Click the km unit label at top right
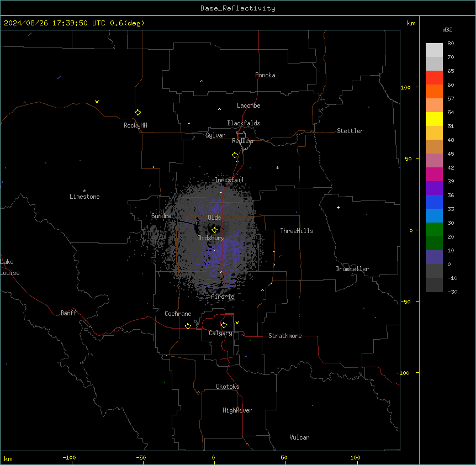Screen dimensions: 476x465 pyautogui.click(x=411, y=23)
